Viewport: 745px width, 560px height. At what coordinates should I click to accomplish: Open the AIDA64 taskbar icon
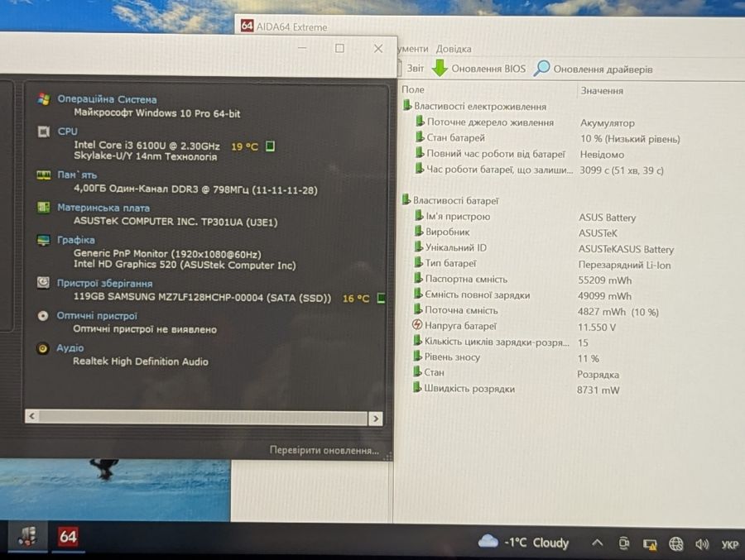click(x=68, y=537)
